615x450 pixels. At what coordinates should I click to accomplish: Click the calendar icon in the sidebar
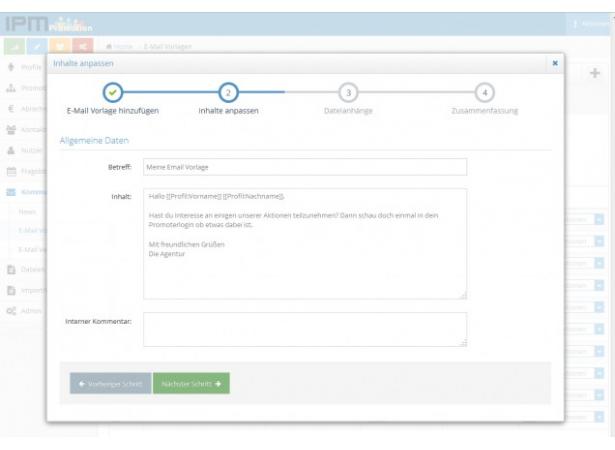pyautogui.click(x=11, y=169)
